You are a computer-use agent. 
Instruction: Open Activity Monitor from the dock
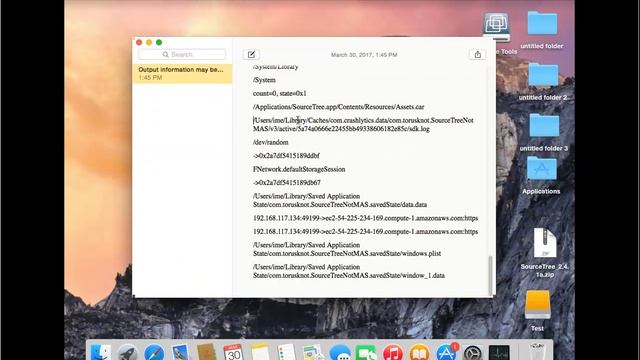pos(499,353)
